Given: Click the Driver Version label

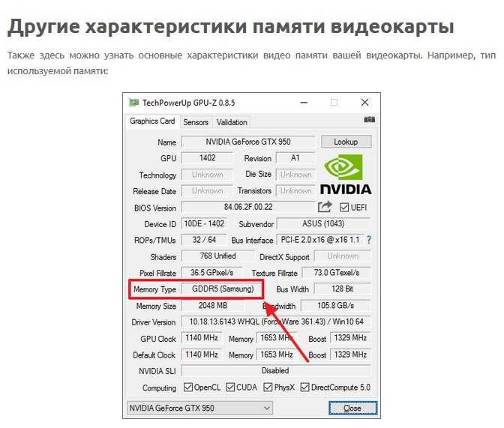Looking at the screenshot, I should pyautogui.click(x=153, y=322).
